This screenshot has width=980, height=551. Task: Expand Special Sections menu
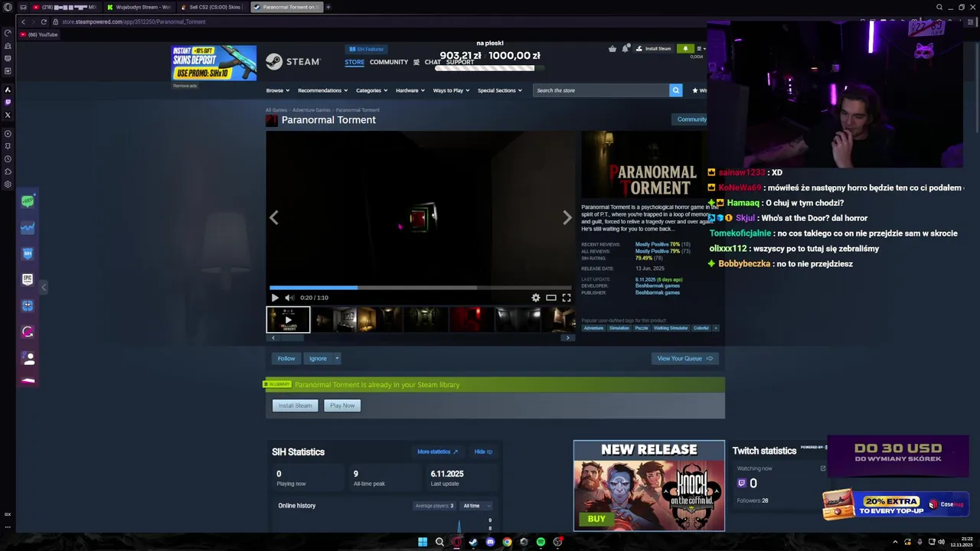tap(499, 90)
